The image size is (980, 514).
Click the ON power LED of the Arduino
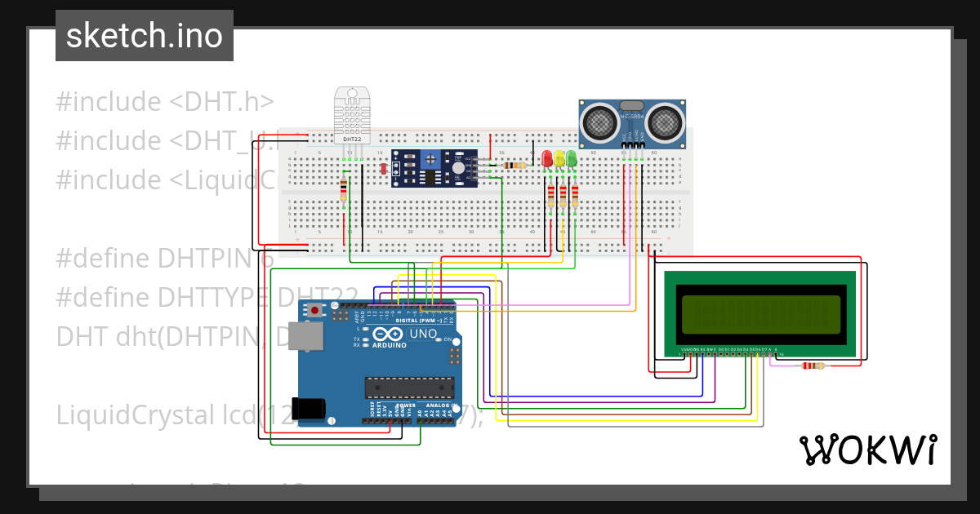click(438, 339)
